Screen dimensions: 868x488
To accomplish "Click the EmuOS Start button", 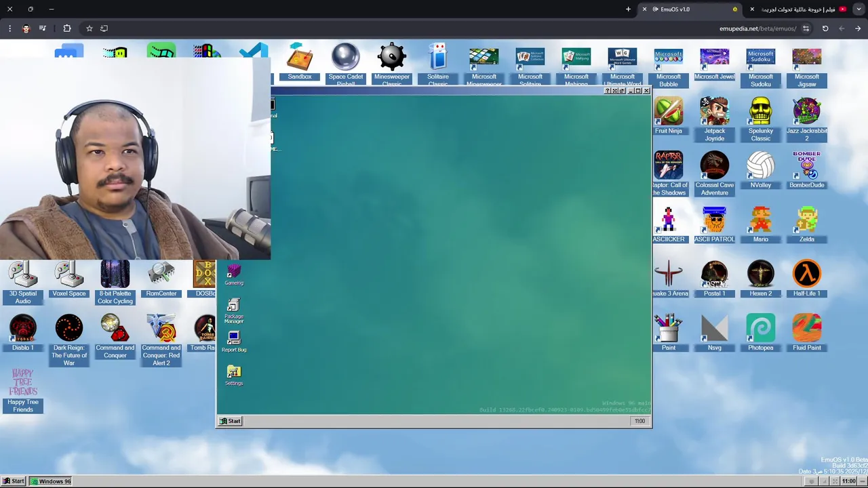I will (x=14, y=481).
